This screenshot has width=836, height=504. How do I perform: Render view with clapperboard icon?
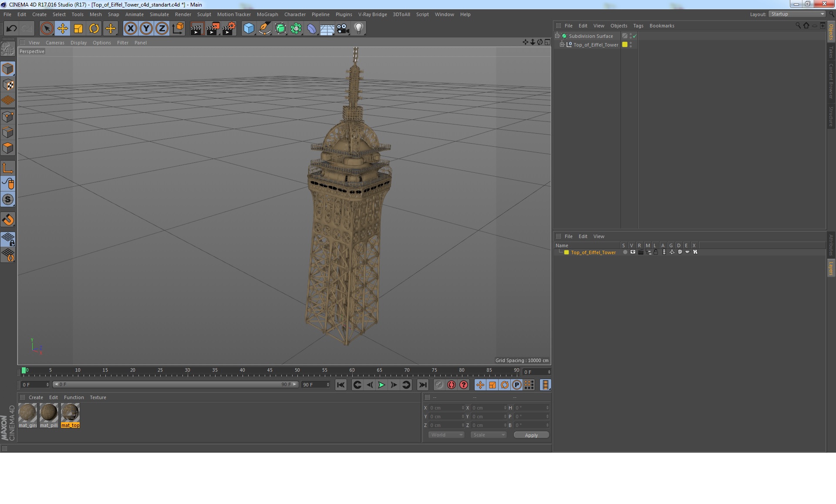point(197,29)
